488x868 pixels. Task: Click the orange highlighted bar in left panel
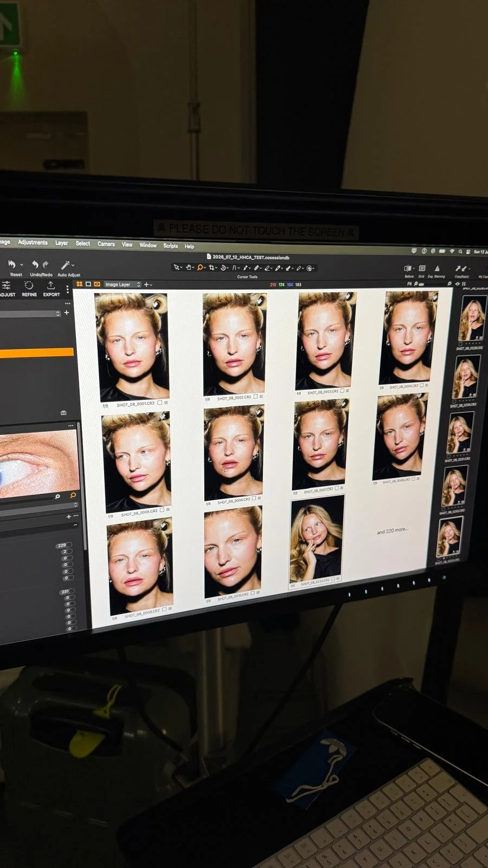coord(36,353)
